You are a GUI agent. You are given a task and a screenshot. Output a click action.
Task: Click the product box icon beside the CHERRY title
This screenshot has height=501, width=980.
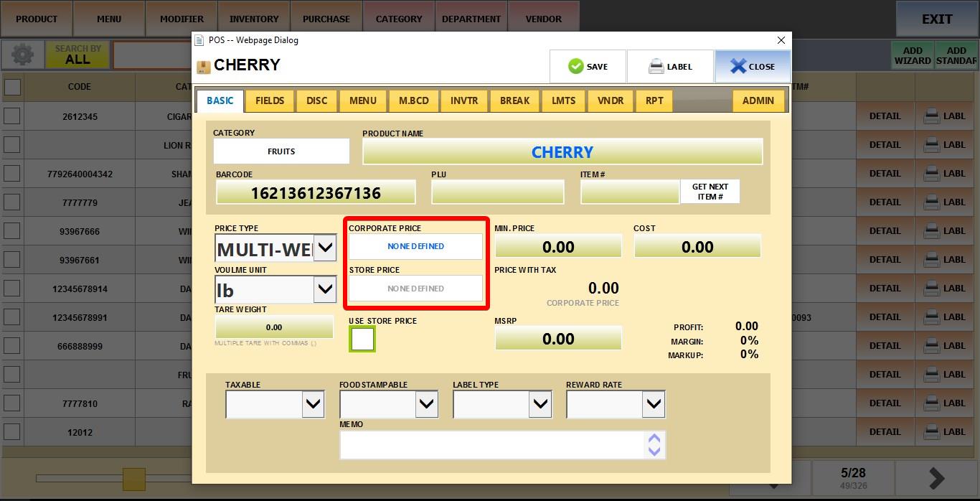click(x=204, y=67)
